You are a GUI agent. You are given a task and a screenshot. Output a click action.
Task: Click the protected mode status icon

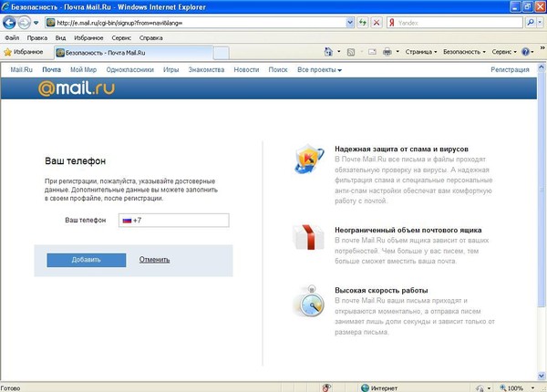(x=480, y=388)
